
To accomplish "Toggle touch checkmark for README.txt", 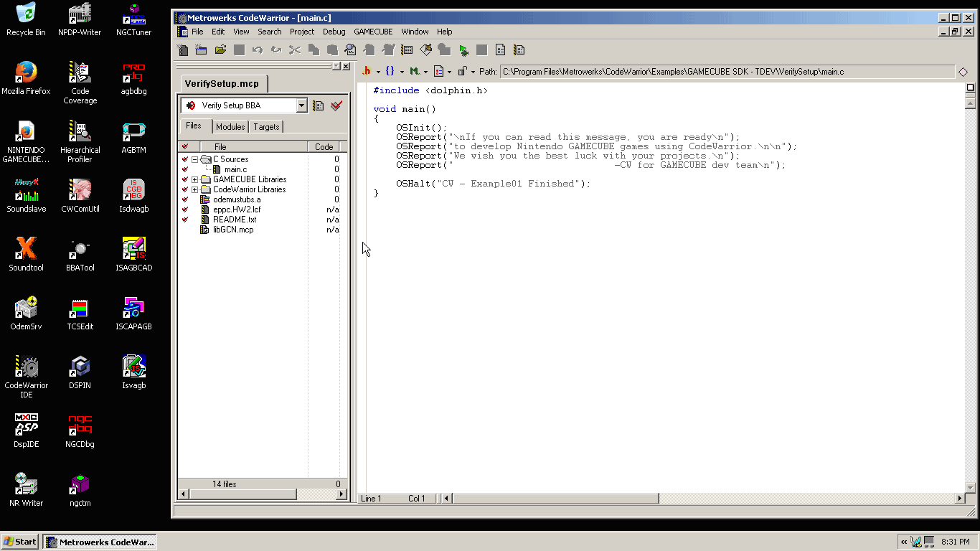I will pos(185,220).
